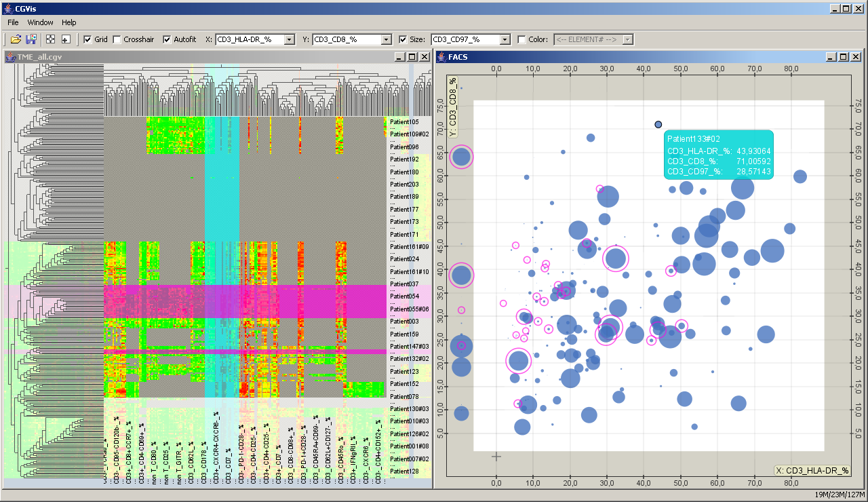Select row Patient180 in heatmap
Screen dimensions: 868x502
pos(403,172)
